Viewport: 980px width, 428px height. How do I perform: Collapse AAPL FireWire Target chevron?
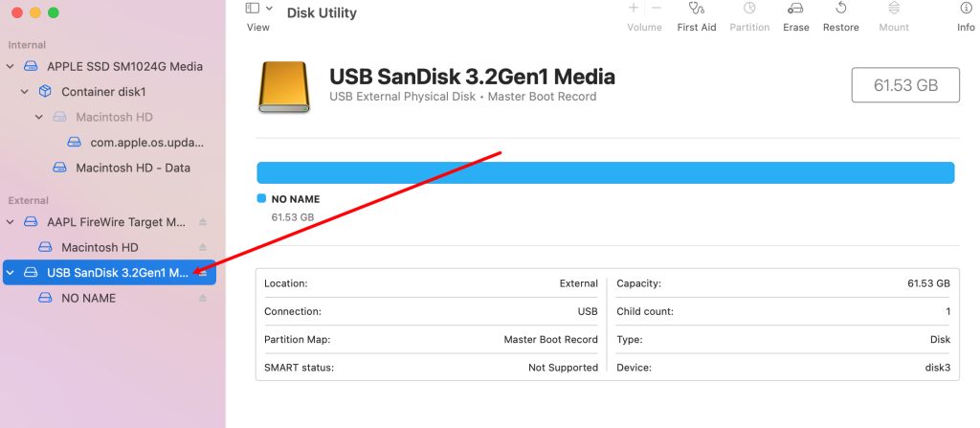pyautogui.click(x=10, y=222)
